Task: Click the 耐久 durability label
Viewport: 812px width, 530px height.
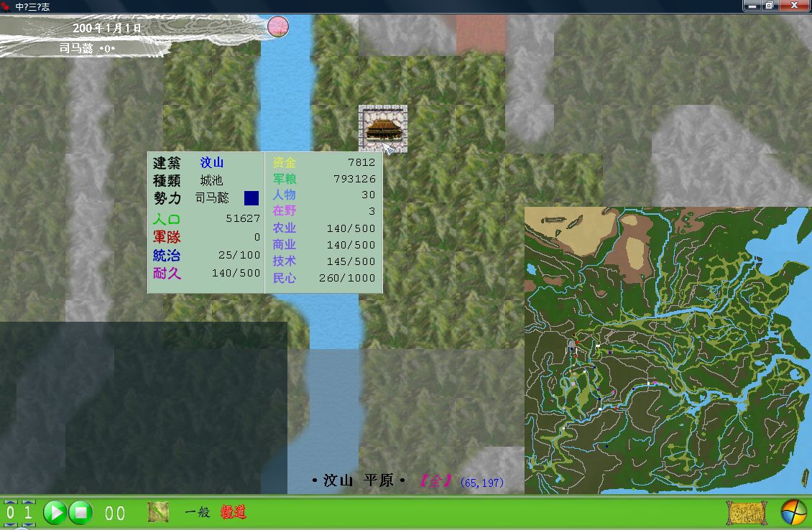Action: tap(166, 273)
